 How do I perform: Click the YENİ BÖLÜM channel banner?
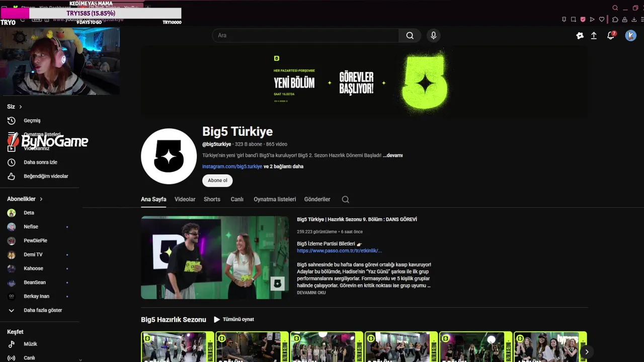point(364,82)
